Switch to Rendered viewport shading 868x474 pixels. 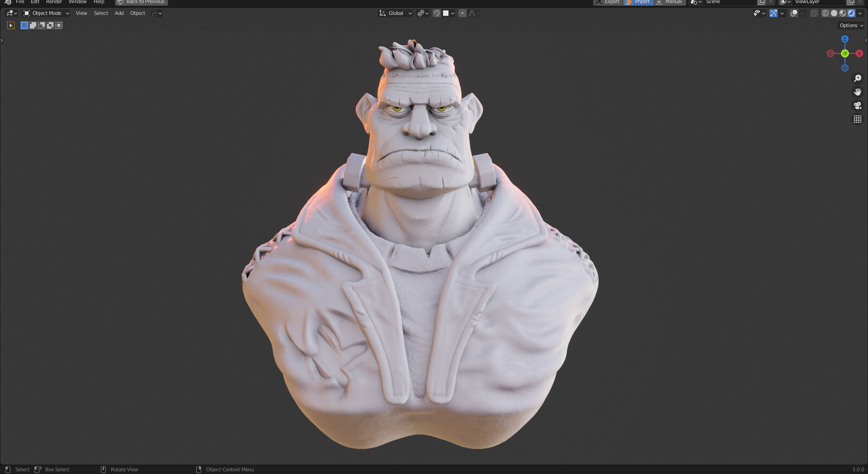pos(851,13)
